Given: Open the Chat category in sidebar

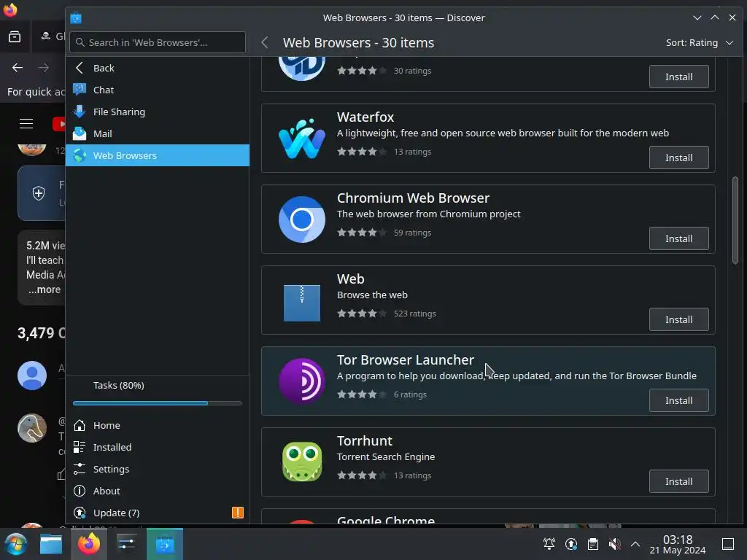Looking at the screenshot, I should click(x=158, y=90).
